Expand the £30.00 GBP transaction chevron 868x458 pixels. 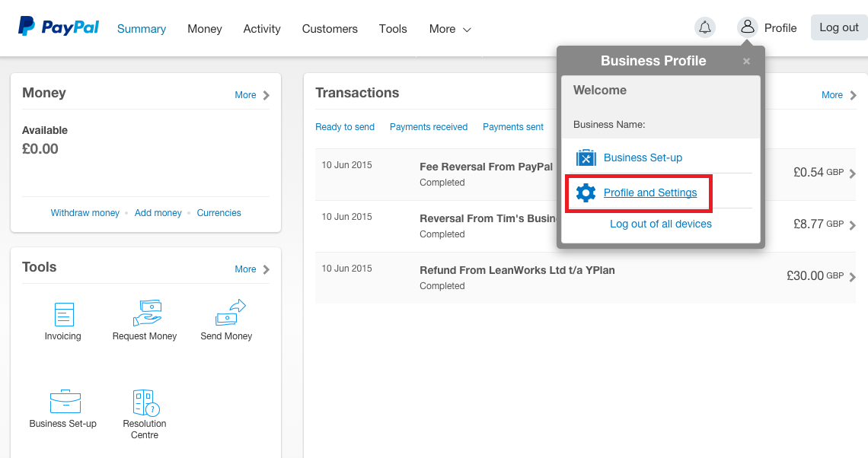click(x=853, y=277)
